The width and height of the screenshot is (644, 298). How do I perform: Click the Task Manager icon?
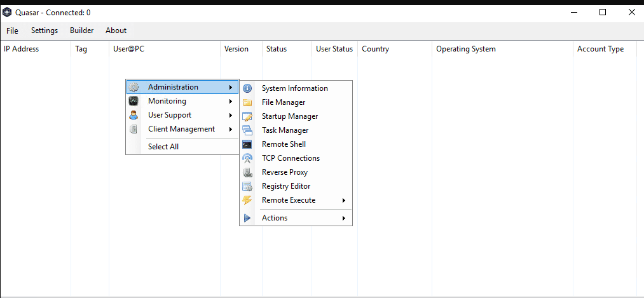[x=247, y=130]
